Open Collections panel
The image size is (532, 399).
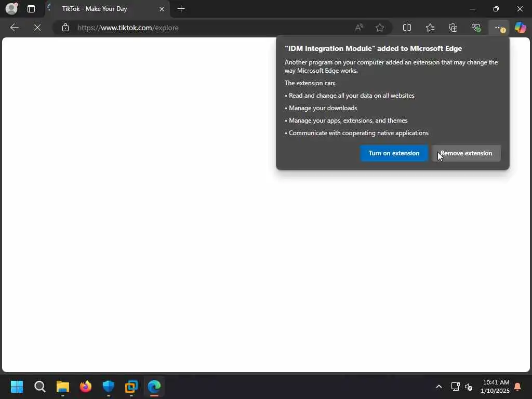(453, 28)
